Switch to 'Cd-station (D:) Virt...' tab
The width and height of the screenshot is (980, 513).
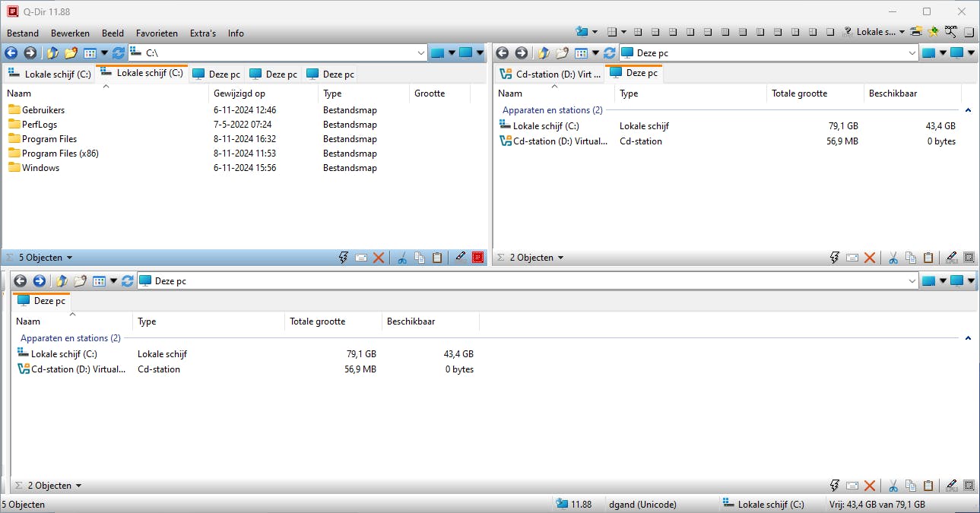550,74
